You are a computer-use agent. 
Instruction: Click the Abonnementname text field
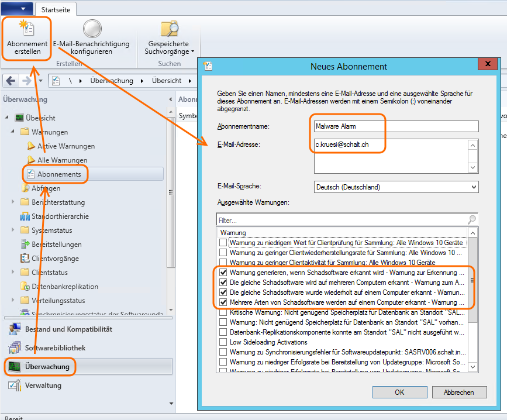(x=396, y=126)
